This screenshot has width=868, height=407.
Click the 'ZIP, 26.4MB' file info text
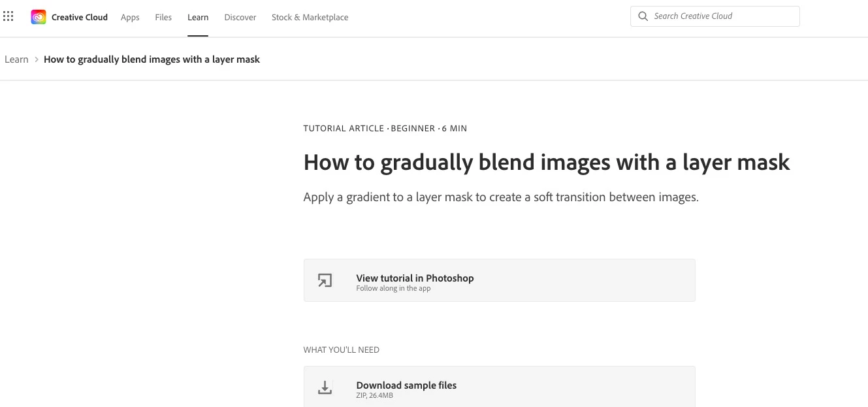click(x=375, y=395)
